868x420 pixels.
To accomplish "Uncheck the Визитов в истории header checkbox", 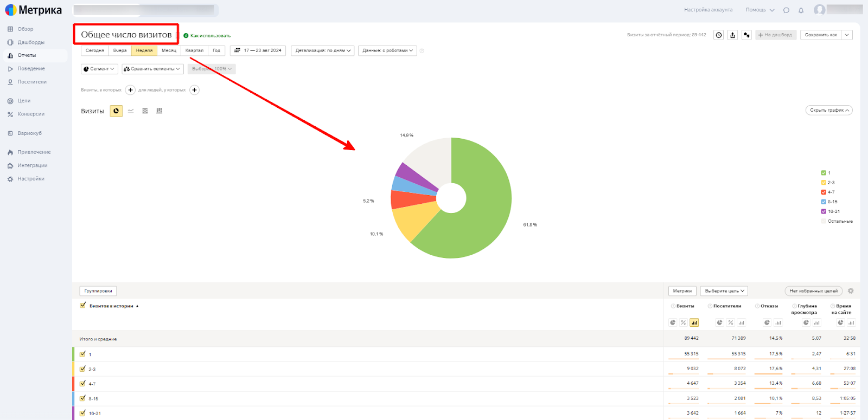I will (83, 305).
